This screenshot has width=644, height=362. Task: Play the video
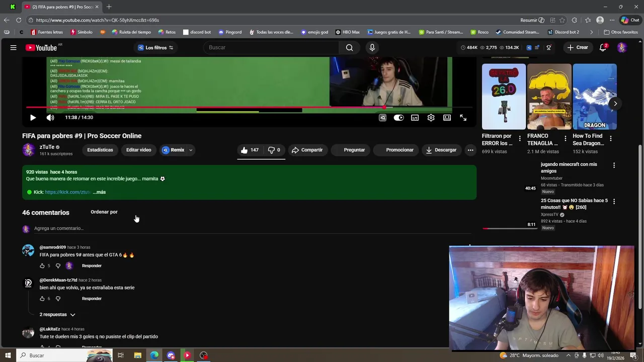(x=33, y=118)
